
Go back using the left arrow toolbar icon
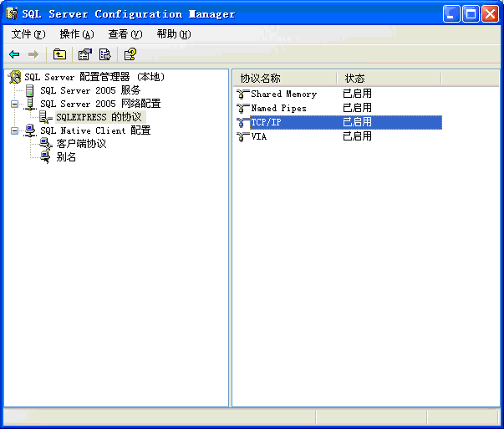point(14,54)
